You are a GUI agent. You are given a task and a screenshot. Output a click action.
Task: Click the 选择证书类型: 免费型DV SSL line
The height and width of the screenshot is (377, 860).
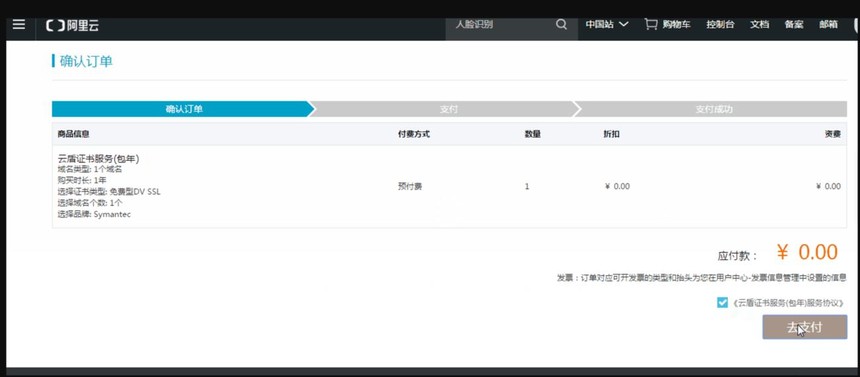[x=109, y=192]
